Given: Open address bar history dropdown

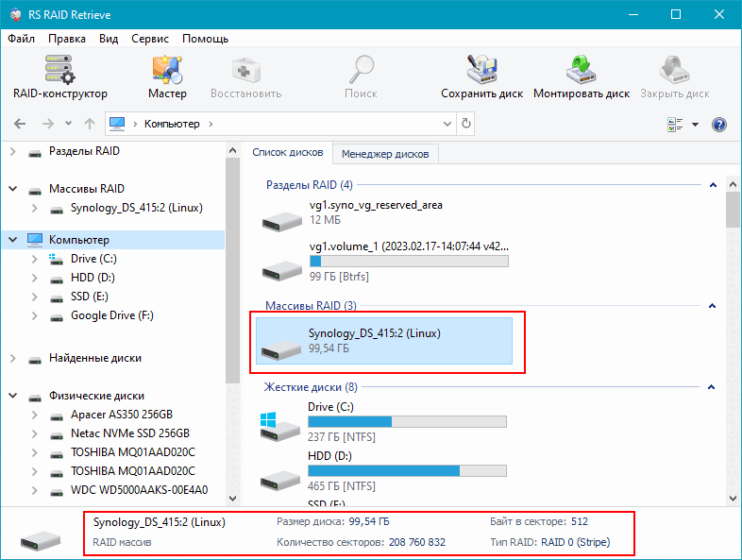Looking at the screenshot, I should 447,124.
